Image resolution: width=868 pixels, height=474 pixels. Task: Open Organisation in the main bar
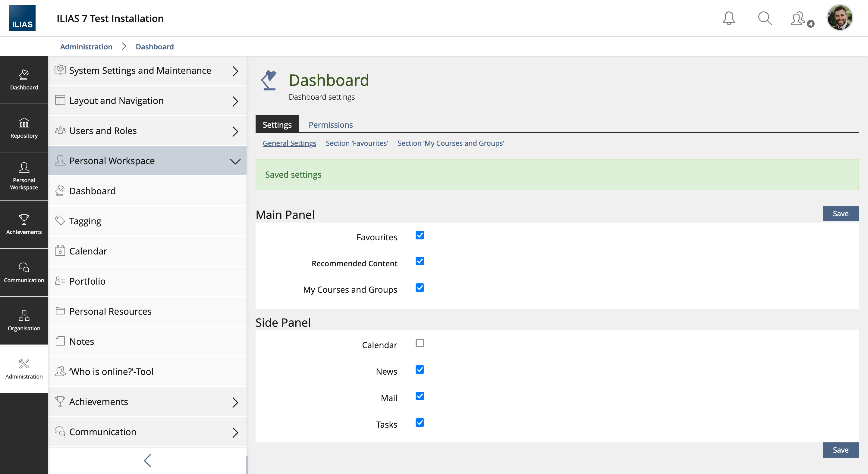[x=24, y=320]
